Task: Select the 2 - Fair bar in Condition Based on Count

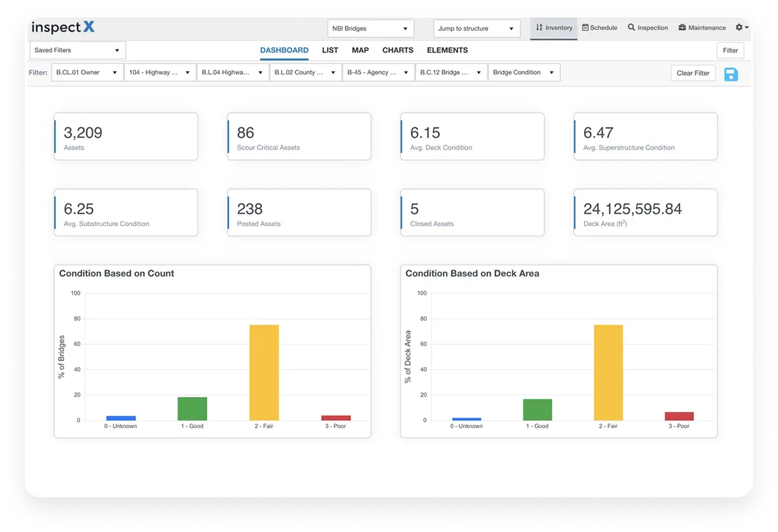Action: tap(263, 372)
